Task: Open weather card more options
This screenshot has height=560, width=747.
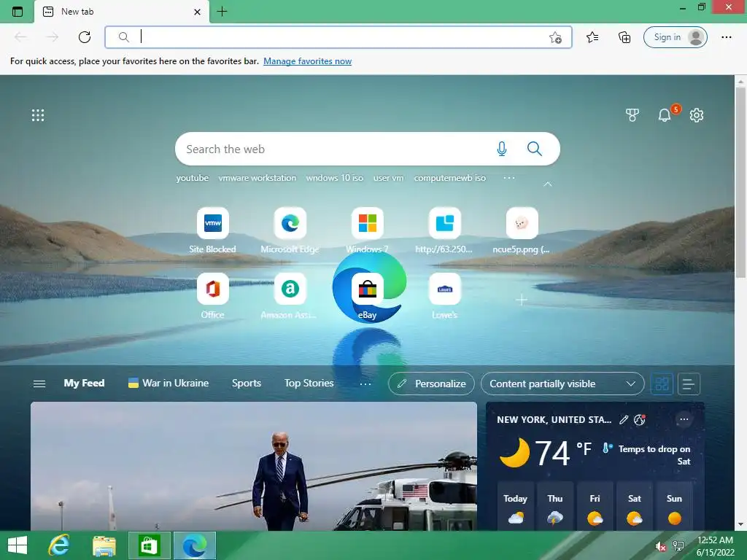Action: tap(684, 419)
